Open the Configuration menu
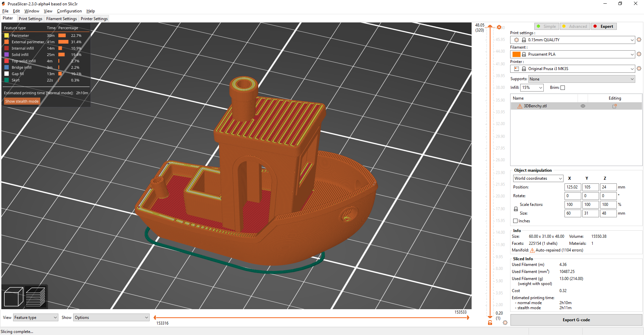 [x=69, y=11]
